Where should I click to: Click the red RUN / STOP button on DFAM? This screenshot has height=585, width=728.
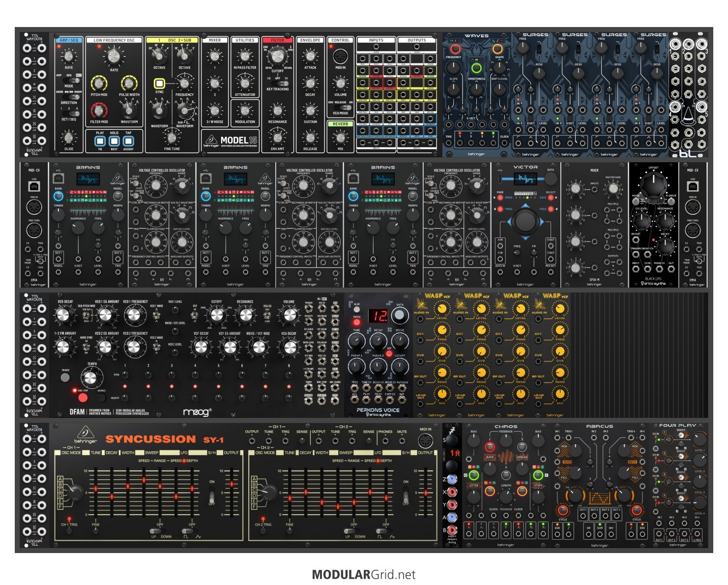coord(83,398)
